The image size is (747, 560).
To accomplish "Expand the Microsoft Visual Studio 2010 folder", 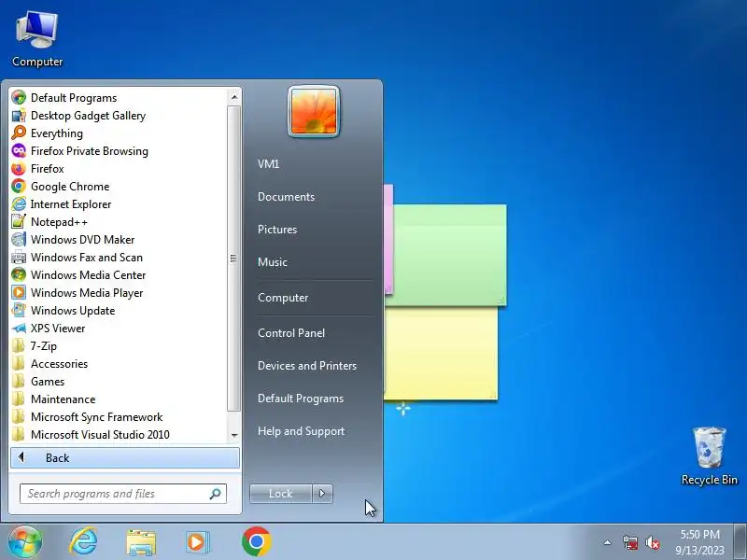I will coord(119,434).
